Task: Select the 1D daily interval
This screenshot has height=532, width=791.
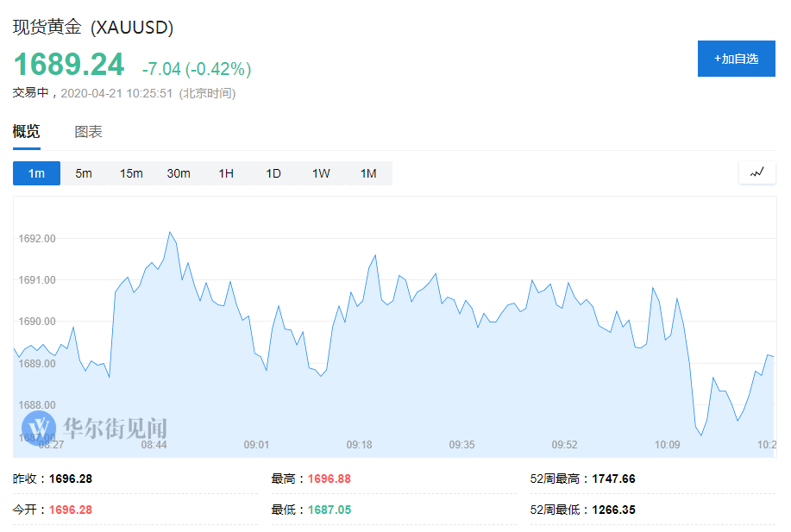Action: [x=273, y=173]
